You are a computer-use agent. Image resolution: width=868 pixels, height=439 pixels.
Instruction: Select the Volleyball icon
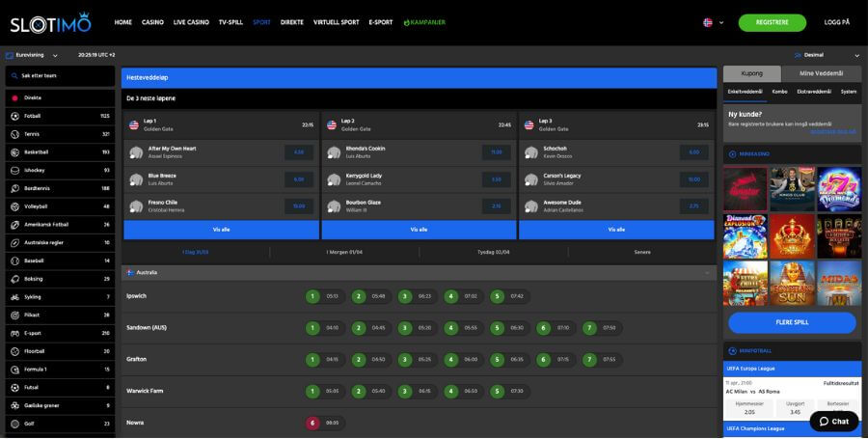point(14,206)
